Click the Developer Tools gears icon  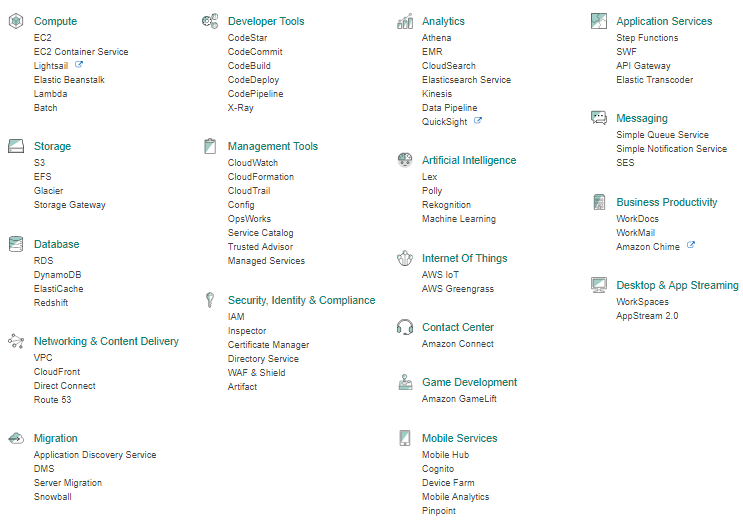click(210, 21)
